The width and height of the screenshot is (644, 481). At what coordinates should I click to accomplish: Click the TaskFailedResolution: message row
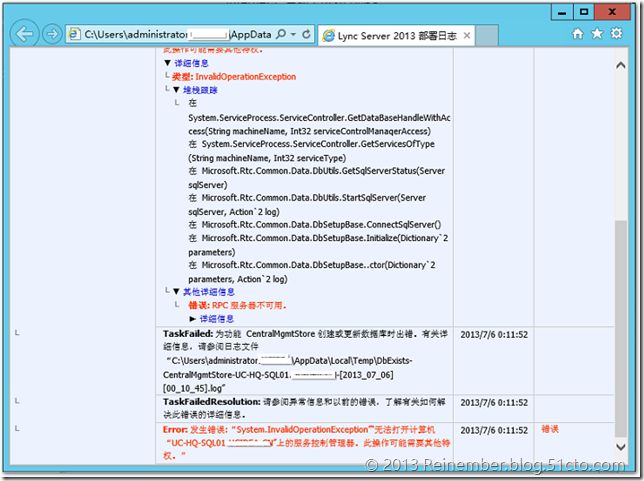point(305,408)
